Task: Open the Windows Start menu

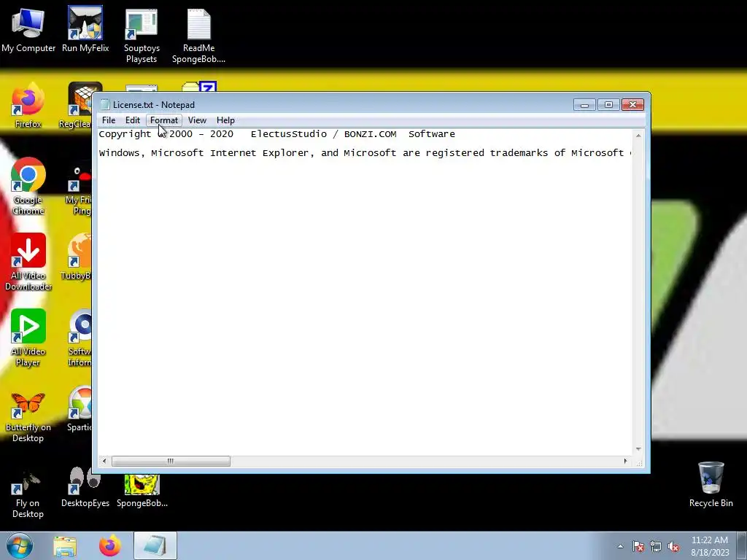Action: (20, 545)
